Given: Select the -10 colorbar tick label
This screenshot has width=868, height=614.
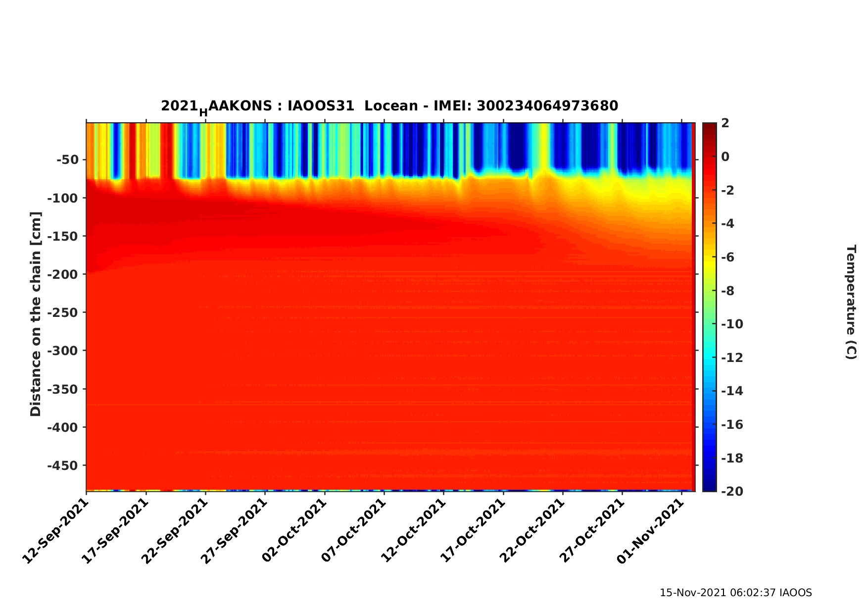Looking at the screenshot, I should point(732,324).
